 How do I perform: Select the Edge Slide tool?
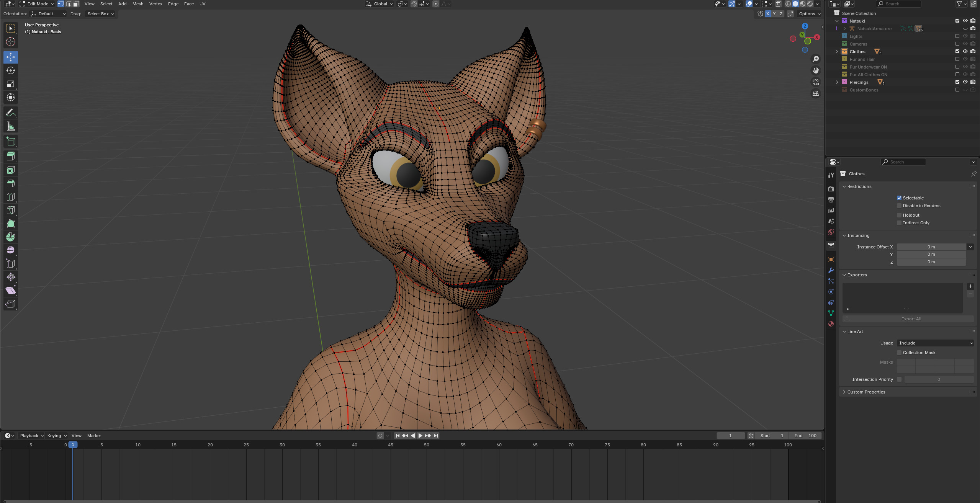click(11, 263)
